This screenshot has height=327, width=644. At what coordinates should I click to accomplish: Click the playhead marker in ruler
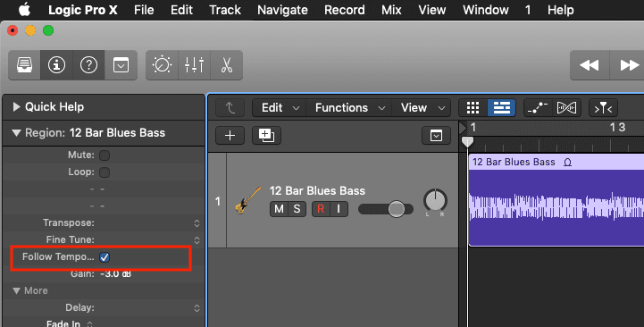tap(467, 142)
